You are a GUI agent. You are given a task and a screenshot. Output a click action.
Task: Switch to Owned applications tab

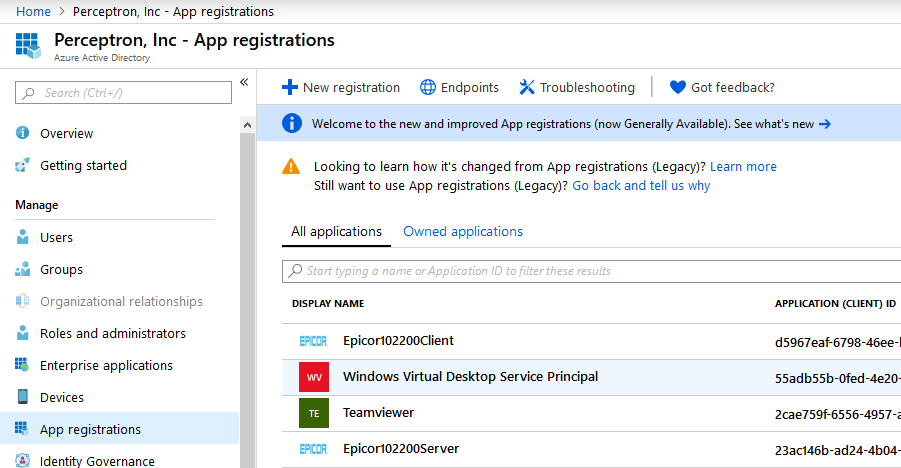(463, 232)
